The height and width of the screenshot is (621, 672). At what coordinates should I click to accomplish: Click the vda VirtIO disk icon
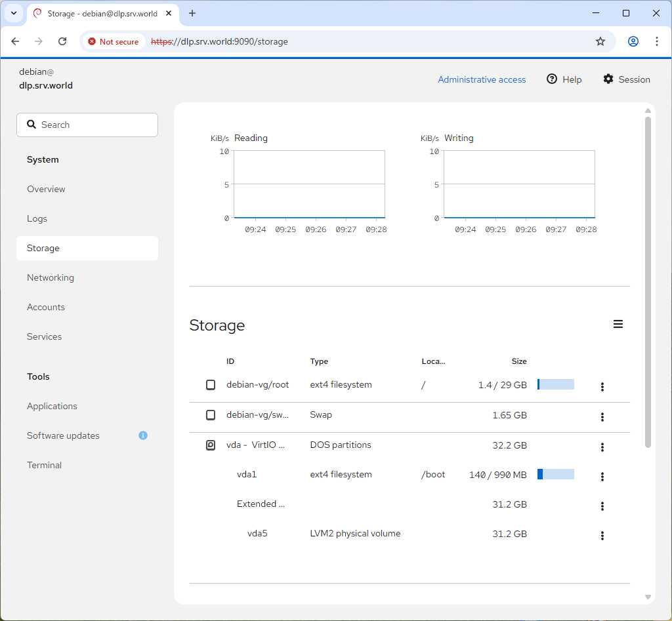(211, 445)
